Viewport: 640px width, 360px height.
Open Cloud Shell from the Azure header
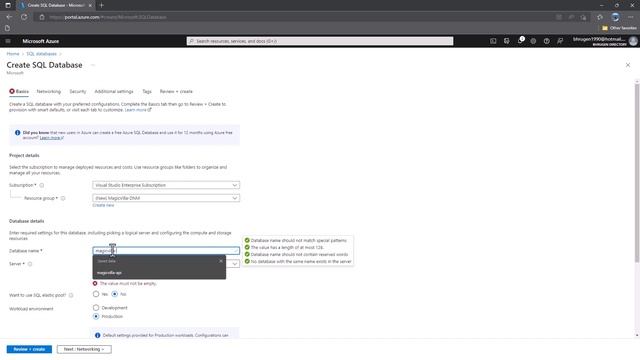(493, 41)
